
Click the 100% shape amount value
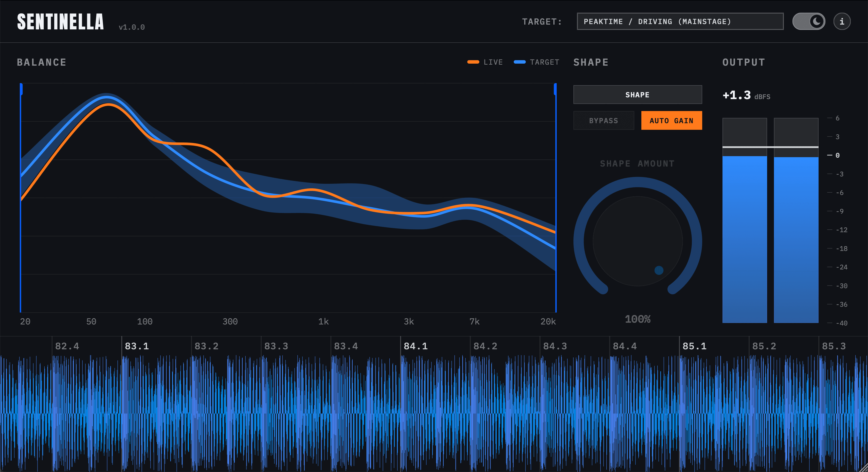[638, 319]
